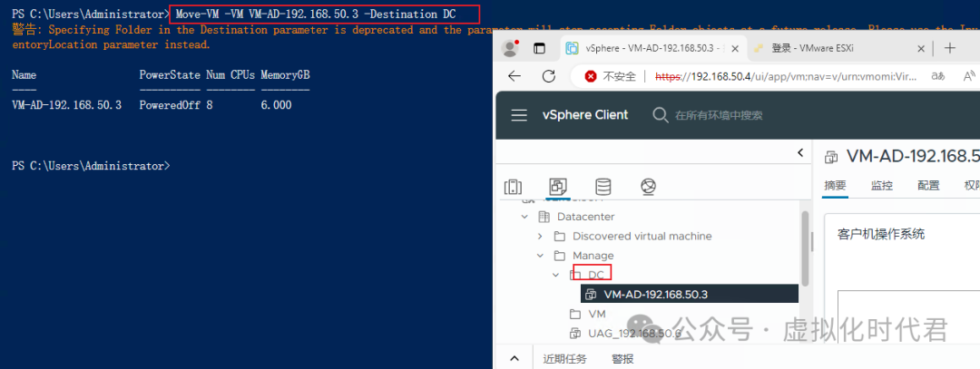This screenshot has width=980, height=369.
Task: Open the 警报 panel tab
Action: [622, 358]
